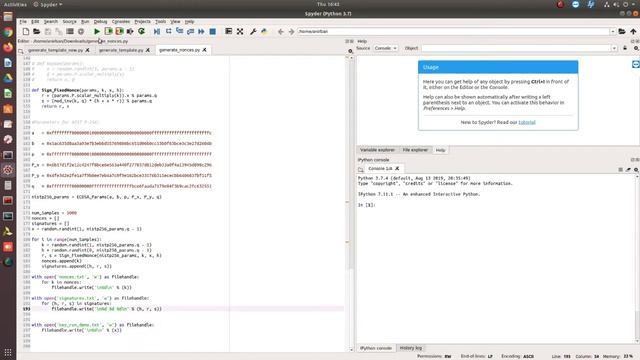Stop debugging with the blue square icon
The image size is (640, 360).
(213, 31)
